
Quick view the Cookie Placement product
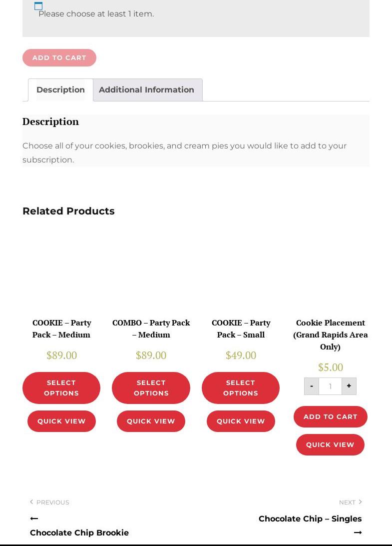[330, 445]
